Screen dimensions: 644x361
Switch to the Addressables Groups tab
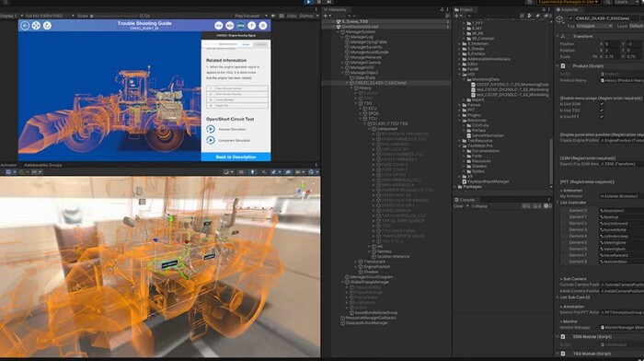42,165
